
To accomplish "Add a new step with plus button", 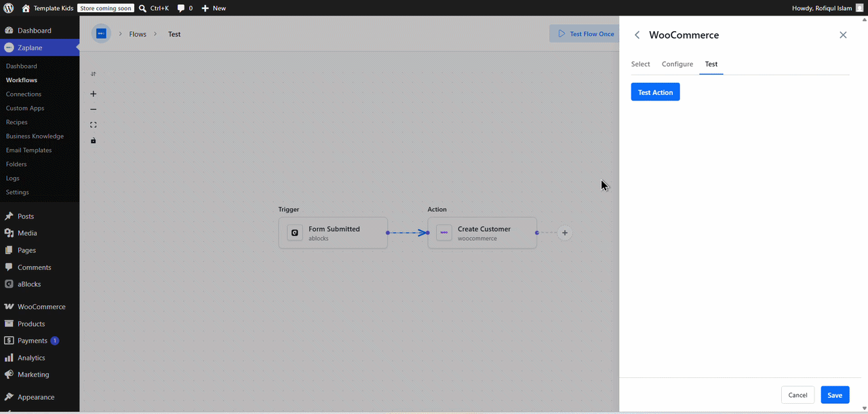I will click(x=565, y=233).
